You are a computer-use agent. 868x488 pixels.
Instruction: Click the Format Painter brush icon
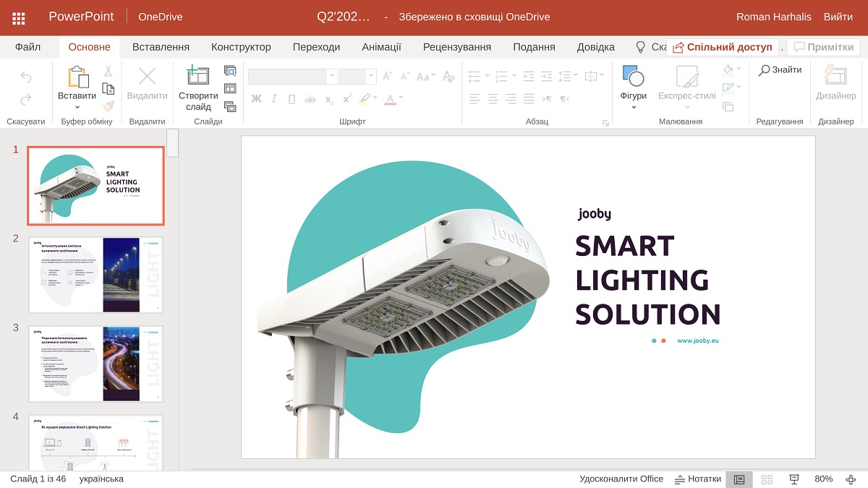(x=108, y=106)
